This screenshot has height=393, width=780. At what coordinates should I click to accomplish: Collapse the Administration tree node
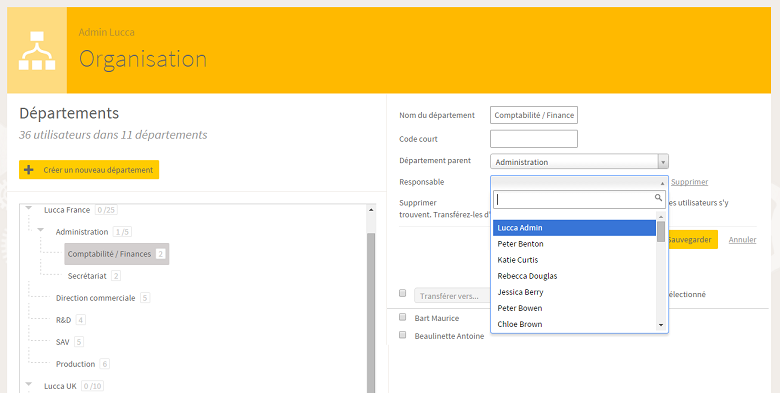40,230
